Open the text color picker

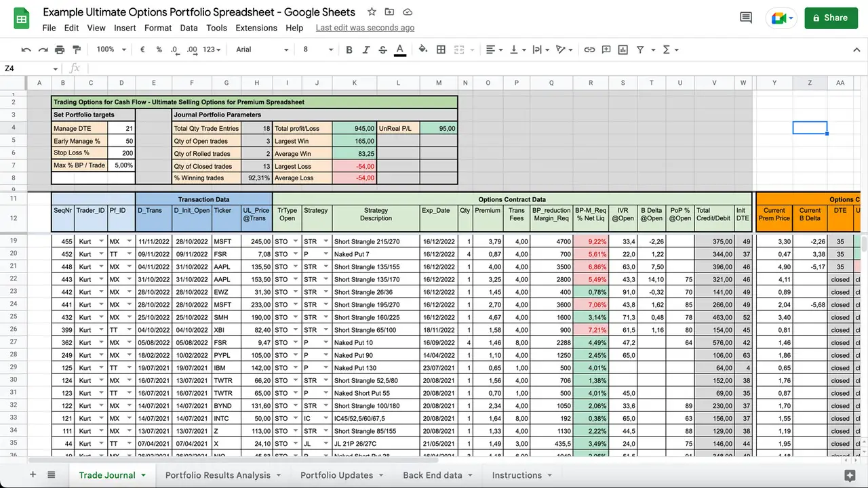tap(400, 49)
